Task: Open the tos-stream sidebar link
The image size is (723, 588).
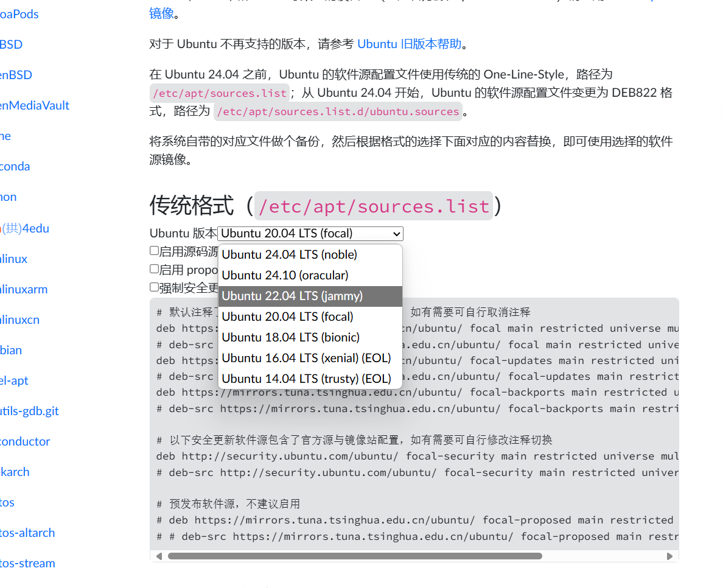Action: [x=27, y=563]
